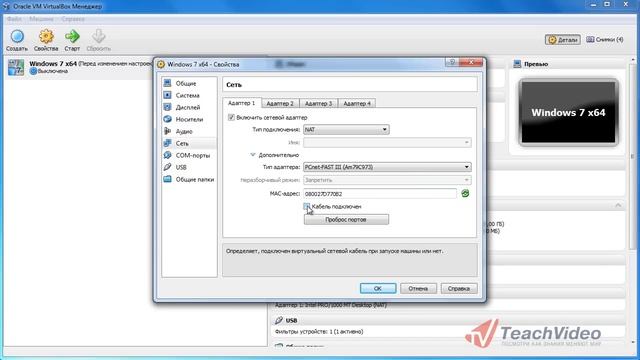
Task: Click the Windows 7 x64 preview thumbnail
Action: pos(569,112)
